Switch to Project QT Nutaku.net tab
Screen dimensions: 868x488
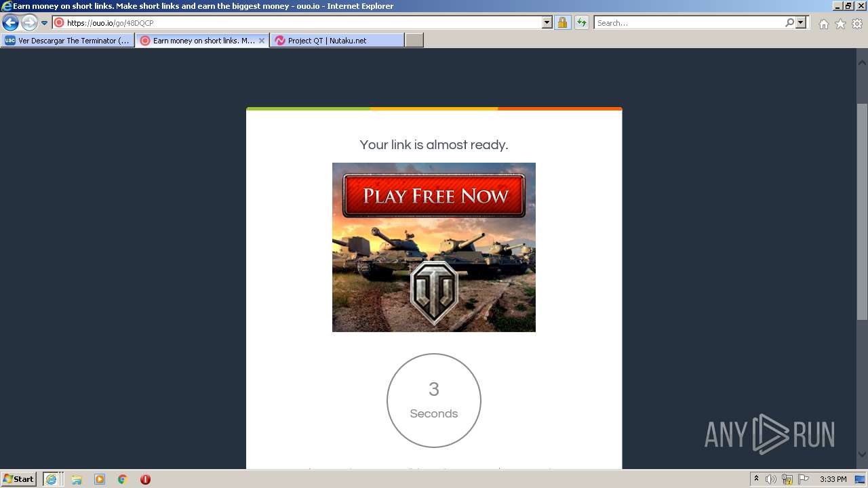point(337,41)
